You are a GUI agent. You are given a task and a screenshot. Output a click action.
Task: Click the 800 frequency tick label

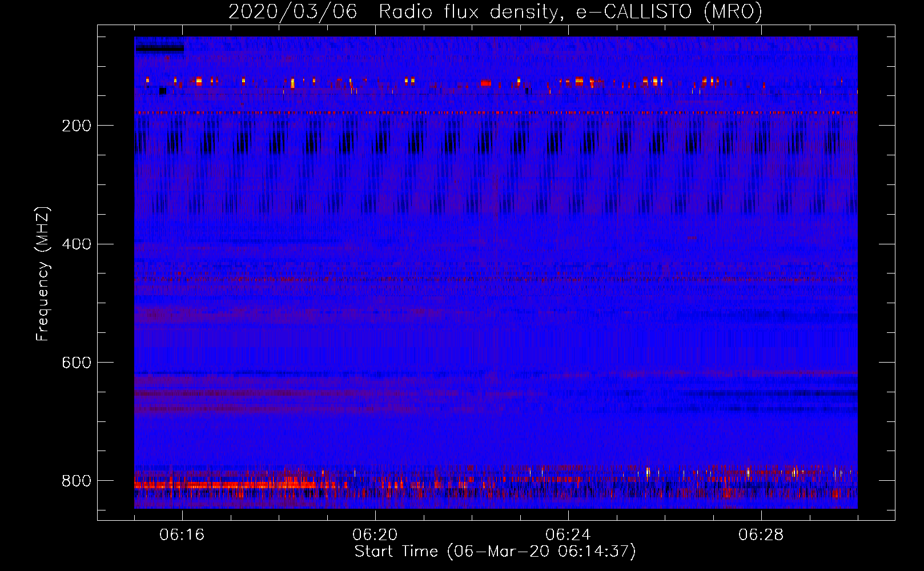tap(76, 481)
